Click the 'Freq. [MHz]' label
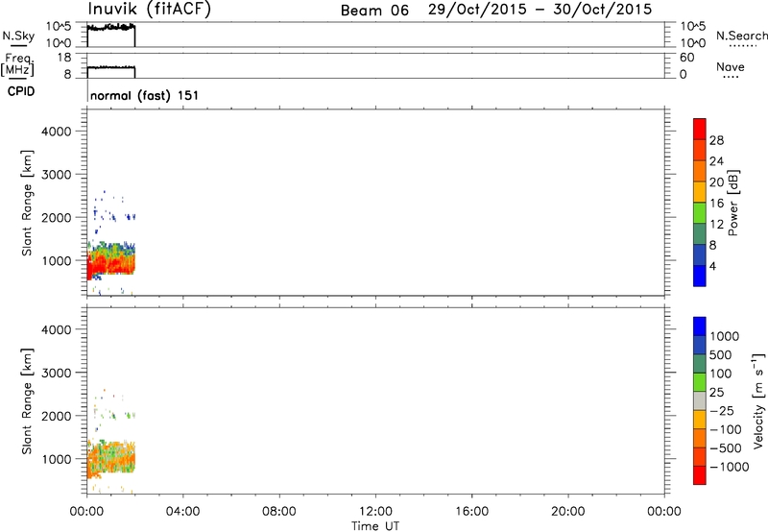The width and height of the screenshot is (768, 532). coord(17,64)
